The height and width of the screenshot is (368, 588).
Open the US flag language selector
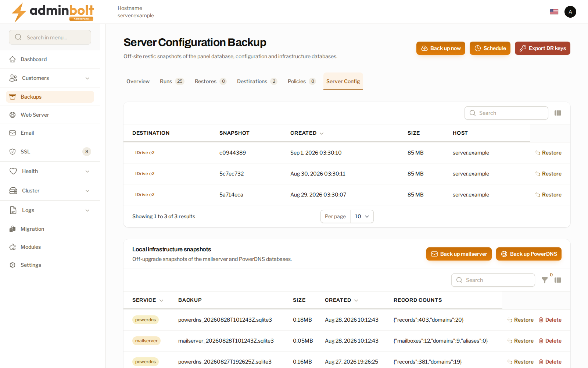(x=554, y=12)
